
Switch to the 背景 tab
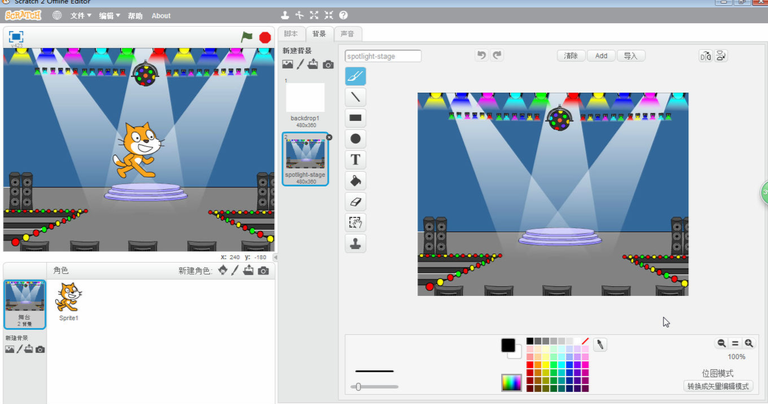(x=319, y=34)
